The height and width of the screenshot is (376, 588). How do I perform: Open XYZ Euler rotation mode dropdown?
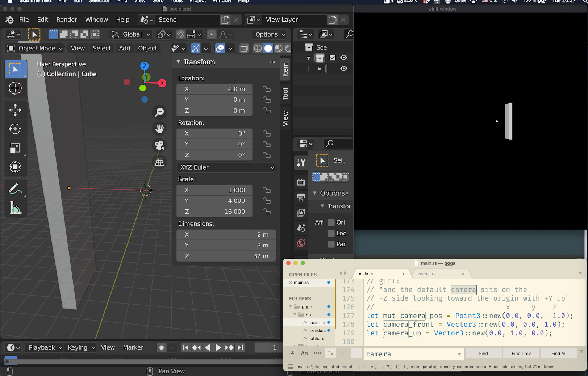(226, 167)
